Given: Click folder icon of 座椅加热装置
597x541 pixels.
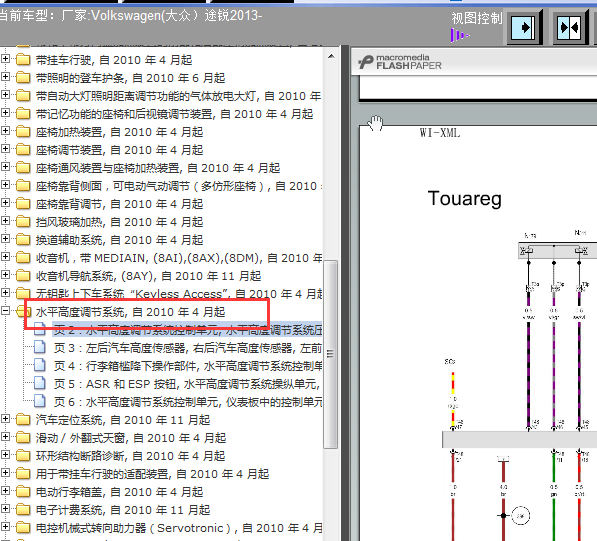Looking at the screenshot, I should (23, 131).
